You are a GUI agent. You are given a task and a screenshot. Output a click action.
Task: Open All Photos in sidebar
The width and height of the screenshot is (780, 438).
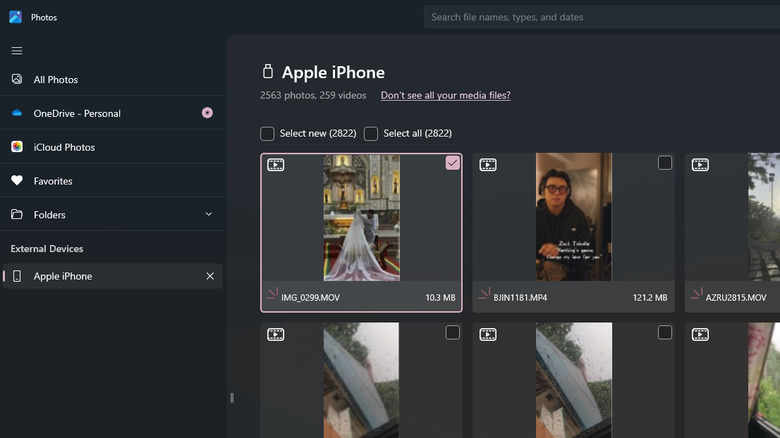[x=56, y=79]
